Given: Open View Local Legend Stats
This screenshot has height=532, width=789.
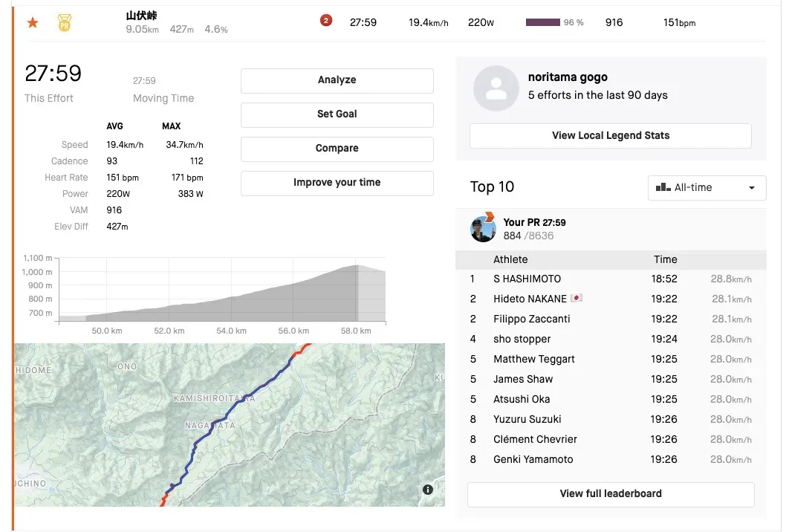Looking at the screenshot, I should (610, 136).
